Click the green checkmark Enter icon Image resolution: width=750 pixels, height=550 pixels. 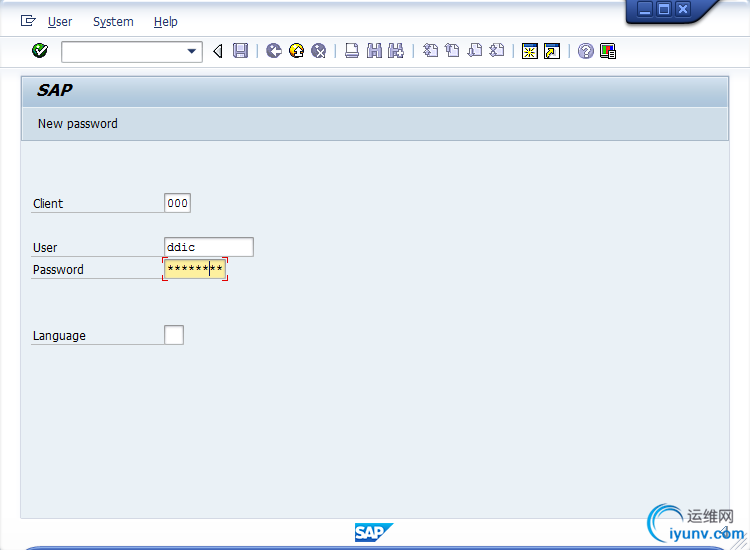[40, 50]
